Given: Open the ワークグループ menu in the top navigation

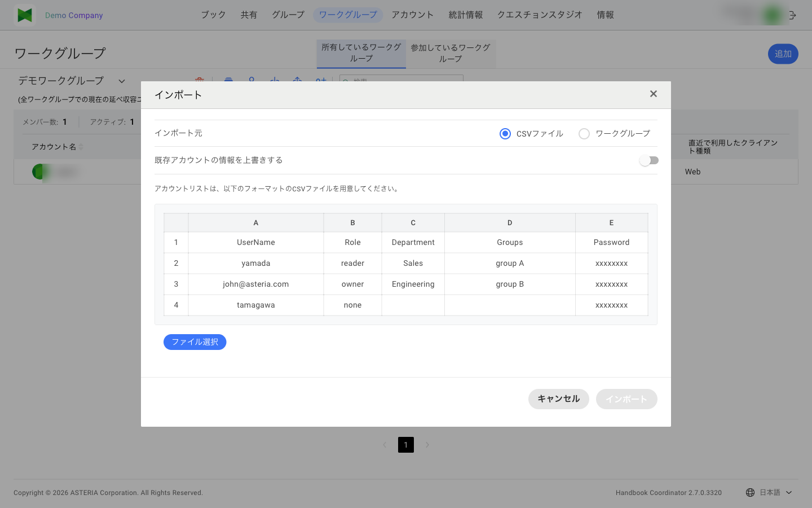Looking at the screenshot, I should [348, 15].
